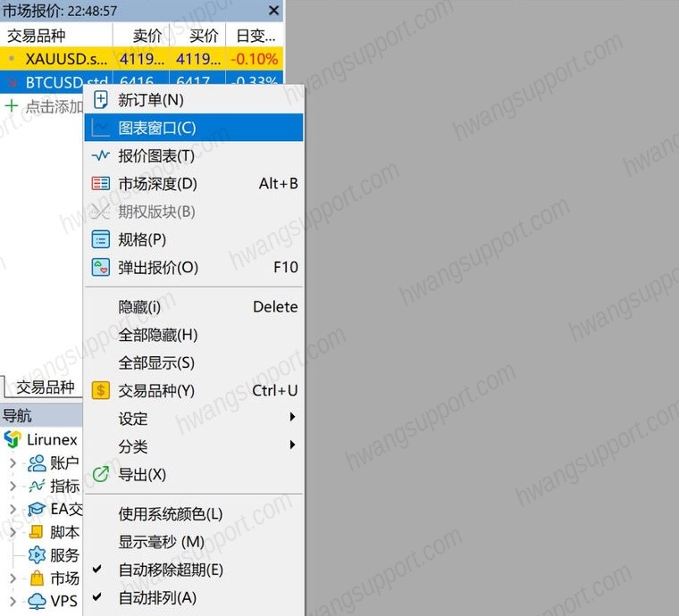
Task: Expand the 账户 tree node arrow
Action: pos(13,463)
